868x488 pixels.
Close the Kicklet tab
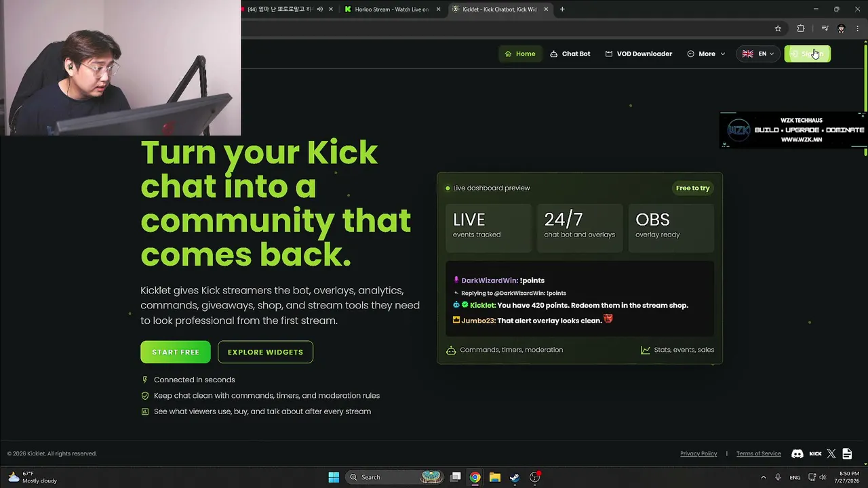click(x=546, y=9)
